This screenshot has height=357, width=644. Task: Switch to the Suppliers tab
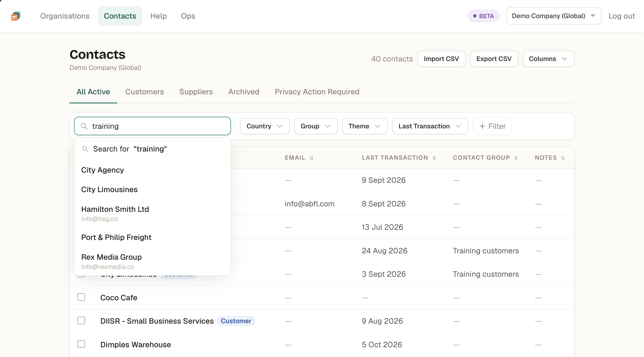coord(196,92)
